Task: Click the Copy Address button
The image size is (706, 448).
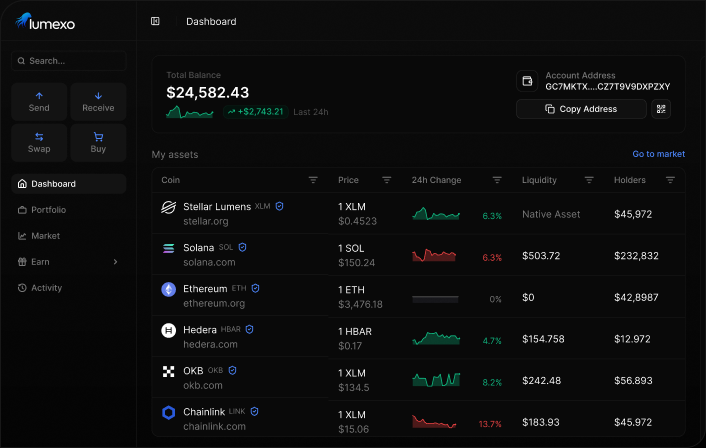Action: (x=581, y=109)
